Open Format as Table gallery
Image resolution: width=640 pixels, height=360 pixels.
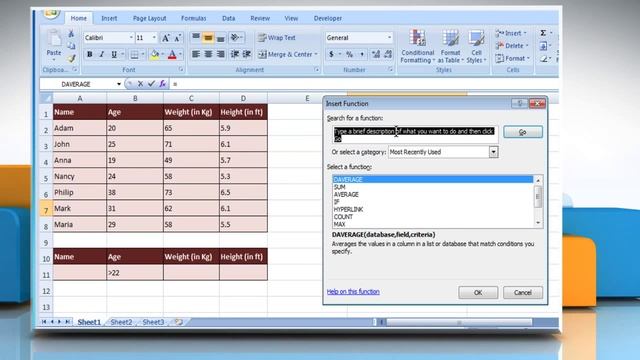coord(451,46)
